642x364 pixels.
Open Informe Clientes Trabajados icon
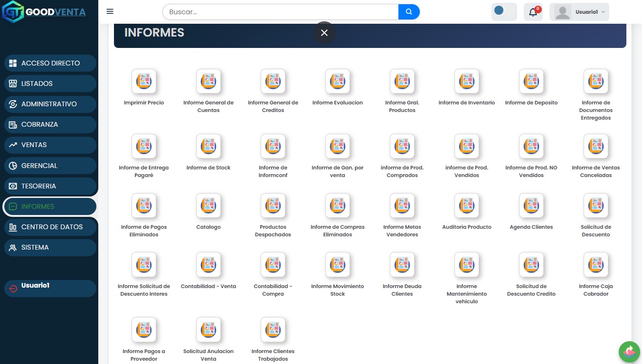[273, 330]
